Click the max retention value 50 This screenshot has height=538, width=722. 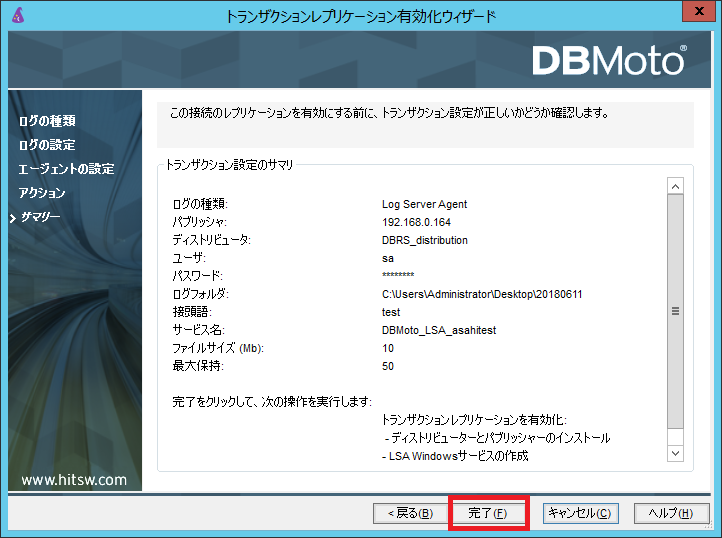pos(388,366)
